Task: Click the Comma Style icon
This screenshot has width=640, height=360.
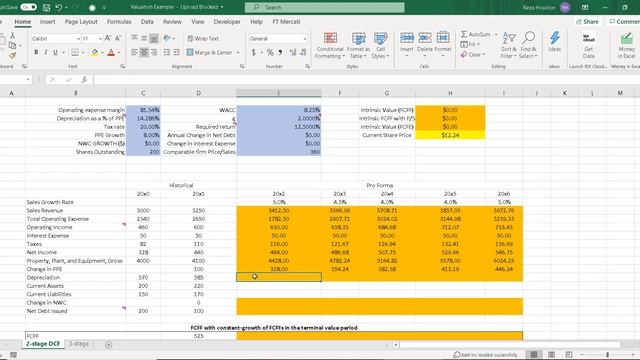Action: 280,53
